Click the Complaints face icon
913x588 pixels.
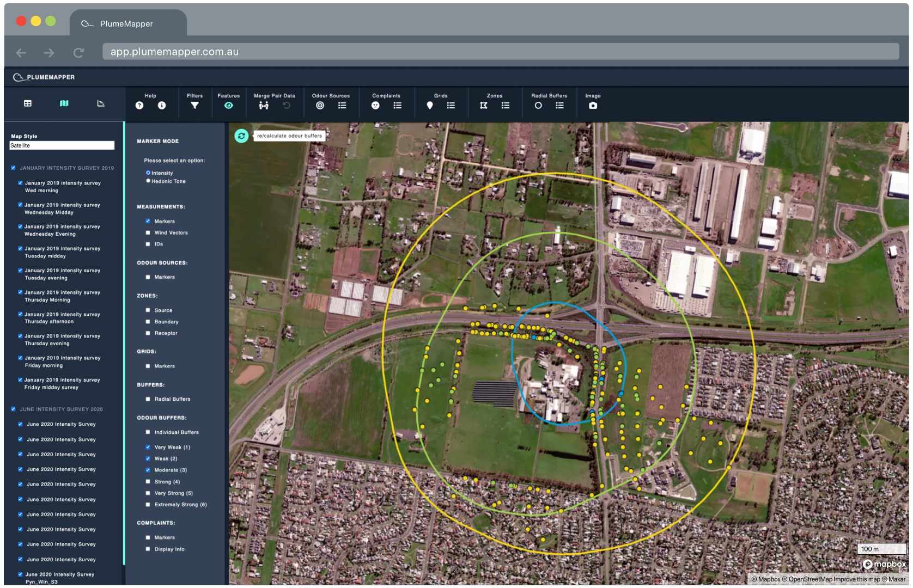tap(375, 106)
